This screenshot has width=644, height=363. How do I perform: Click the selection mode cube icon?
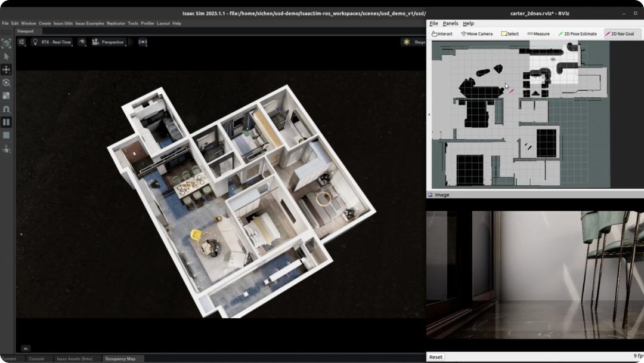click(x=6, y=43)
